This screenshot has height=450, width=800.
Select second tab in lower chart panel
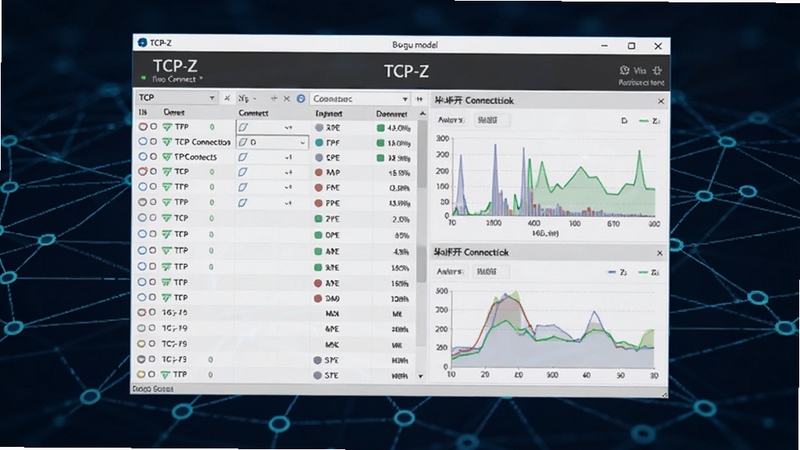pyautogui.click(x=489, y=271)
